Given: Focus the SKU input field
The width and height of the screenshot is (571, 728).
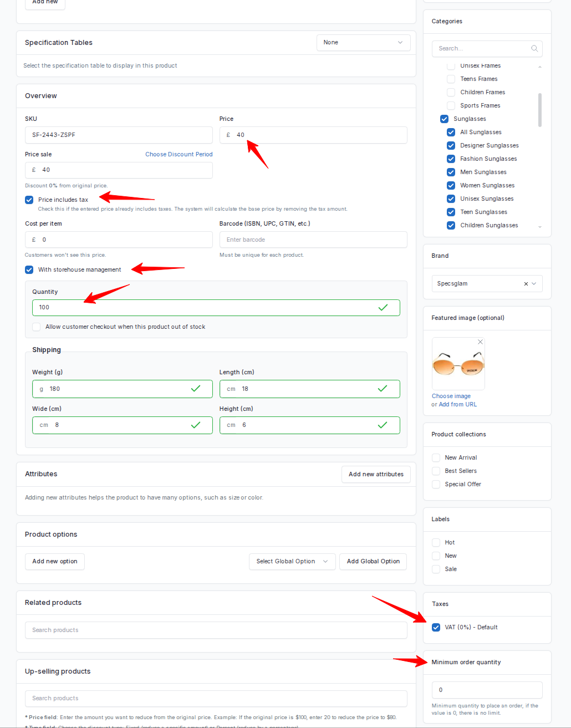Looking at the screenshot, I should point(119,135).
